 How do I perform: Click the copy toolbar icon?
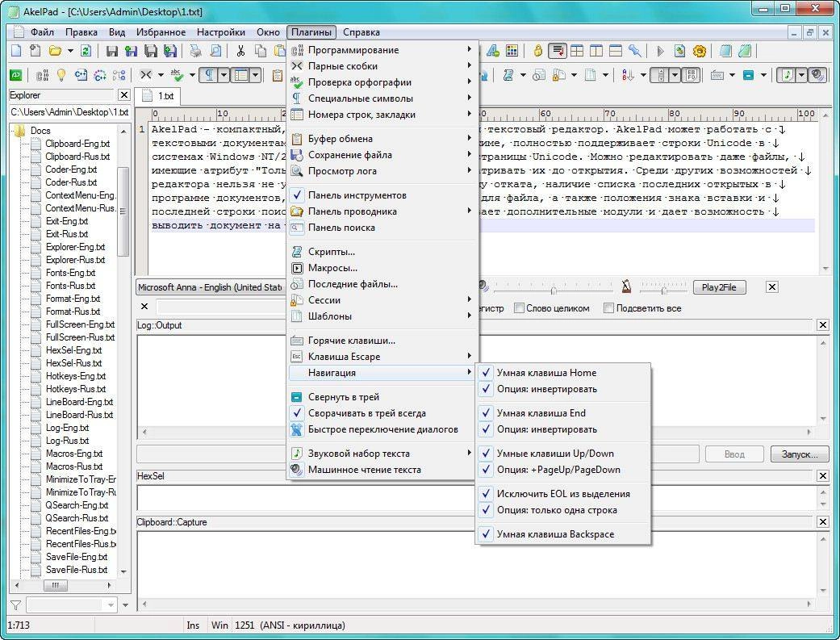click(x=261, y=51)
